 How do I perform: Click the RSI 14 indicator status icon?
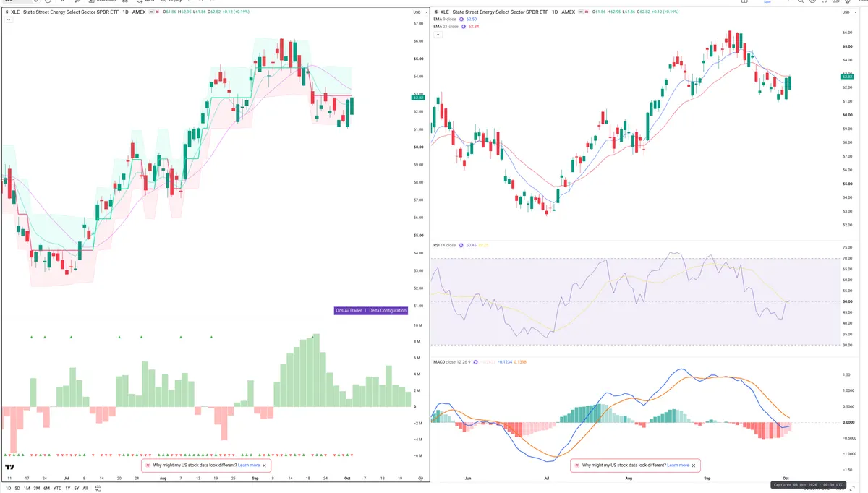[461, 245]
